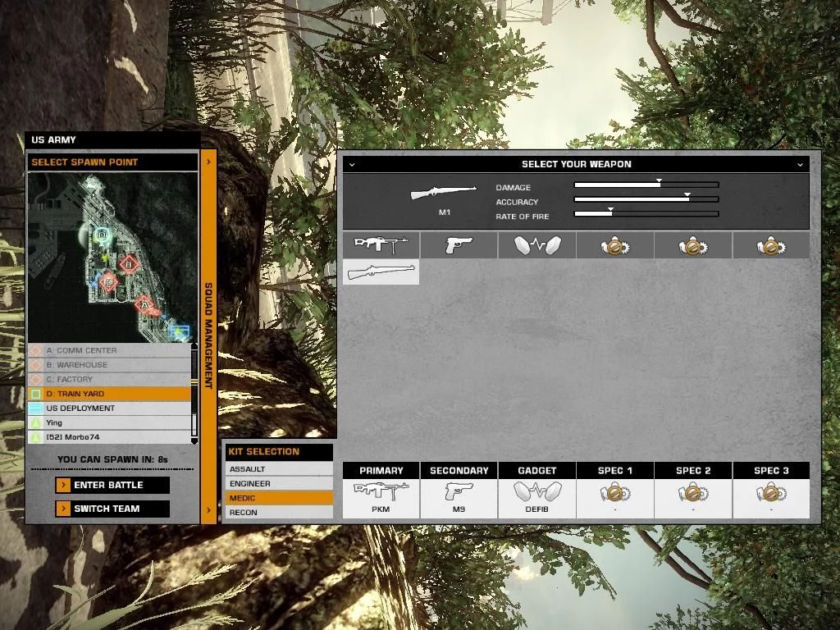840x630 pixels.
Task: Click the blue flag icon beside US Deployment
Action: pyautogui.click(x=36, y=409)
